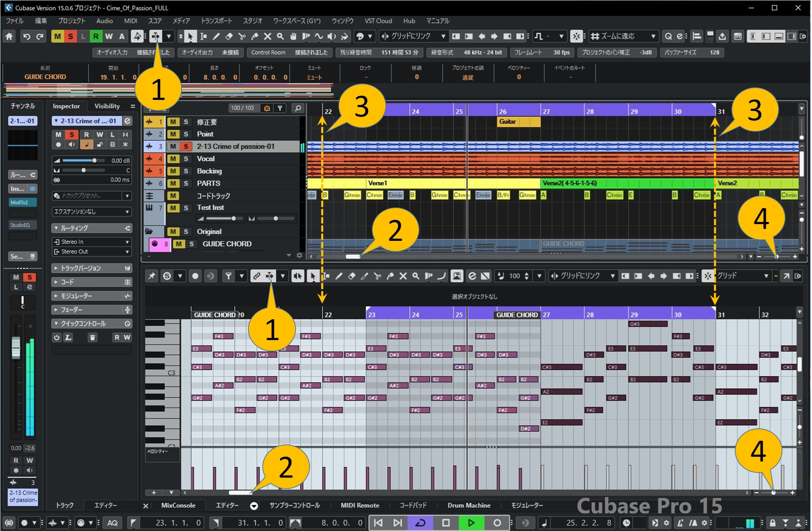Mute the Vocal track
Screen dimensions: 812x531
pyautogui.click(x=173, y=159)
